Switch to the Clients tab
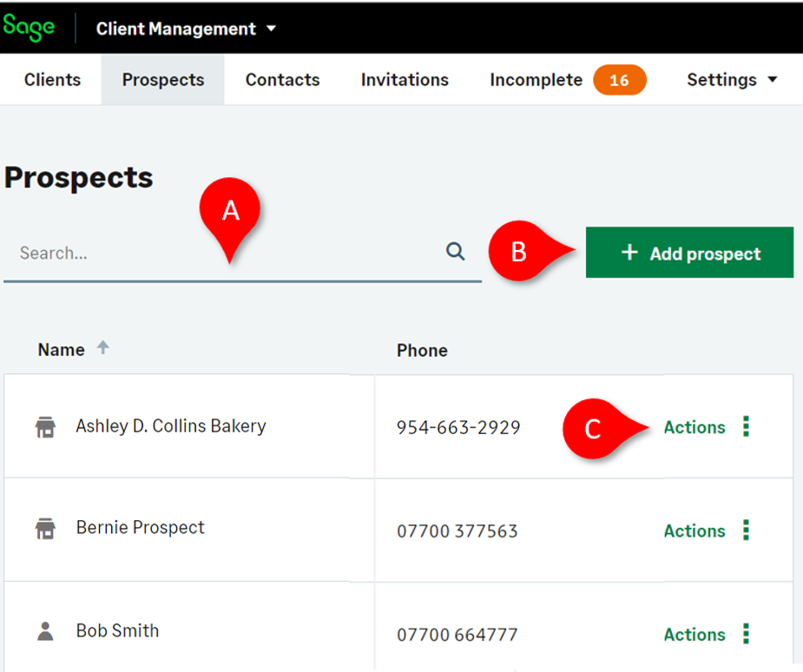This screenshot has width=803, height=672. tap(52, 80)
